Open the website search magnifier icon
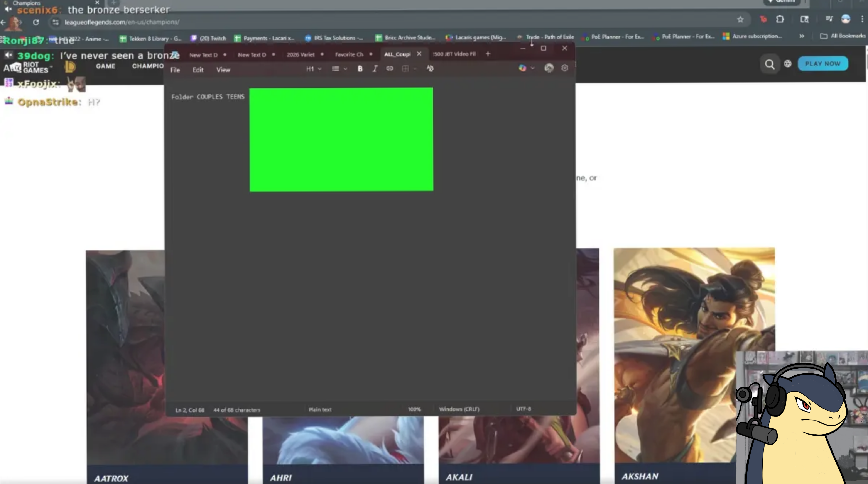The image size is (868, 484). 769,64
